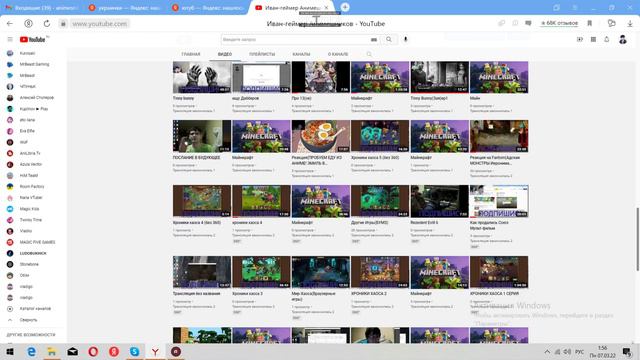
Task: Search within channel magnifier icon
Action: 369,54
